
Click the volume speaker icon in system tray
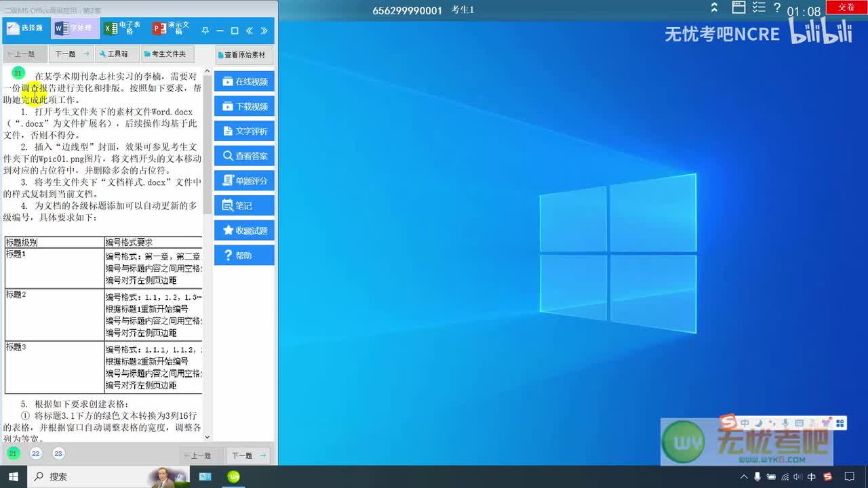pos(798,477)
